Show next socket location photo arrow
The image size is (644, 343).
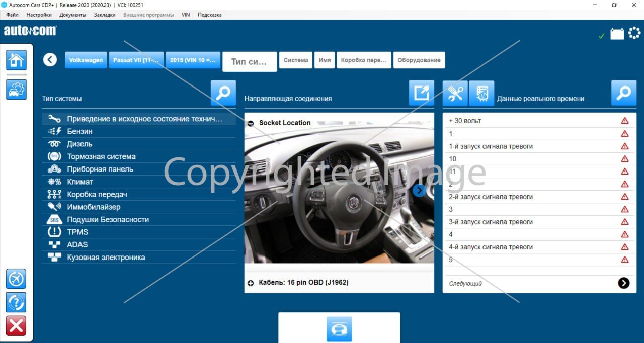419,190
